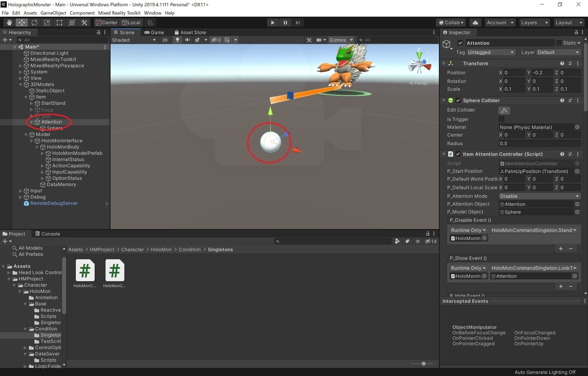The width and height of the screenshot is (588, 376).
Task: Toggle scene lighting bulb icon
Action: point(177,40)
